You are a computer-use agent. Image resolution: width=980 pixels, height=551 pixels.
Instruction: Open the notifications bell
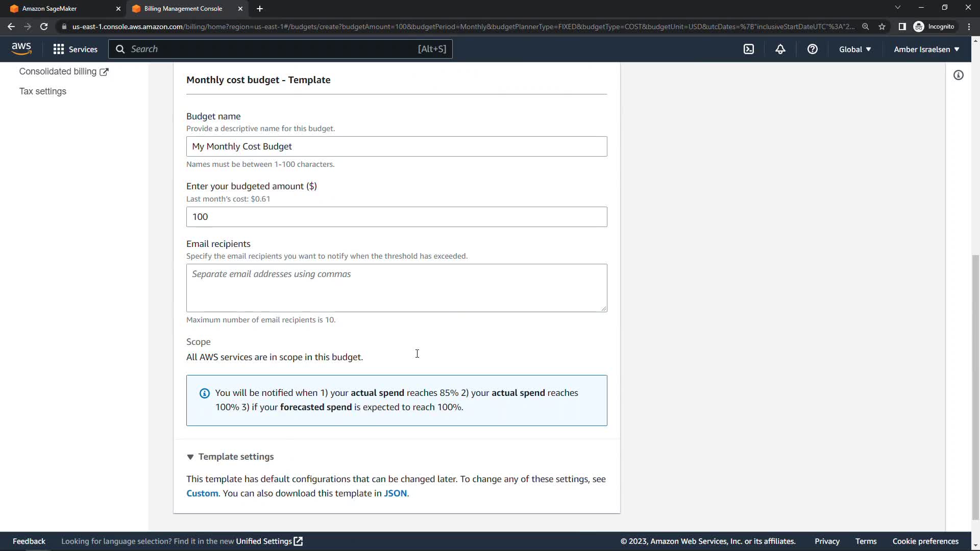(780, 49)
